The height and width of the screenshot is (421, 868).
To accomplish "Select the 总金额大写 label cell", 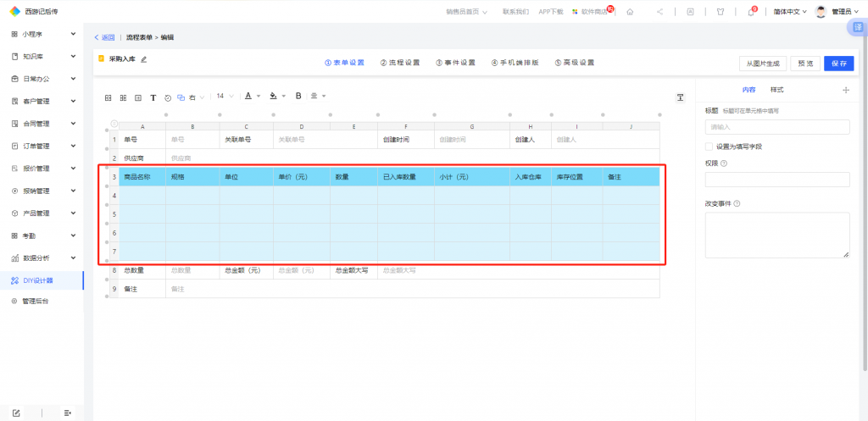I will click(353, 270).
